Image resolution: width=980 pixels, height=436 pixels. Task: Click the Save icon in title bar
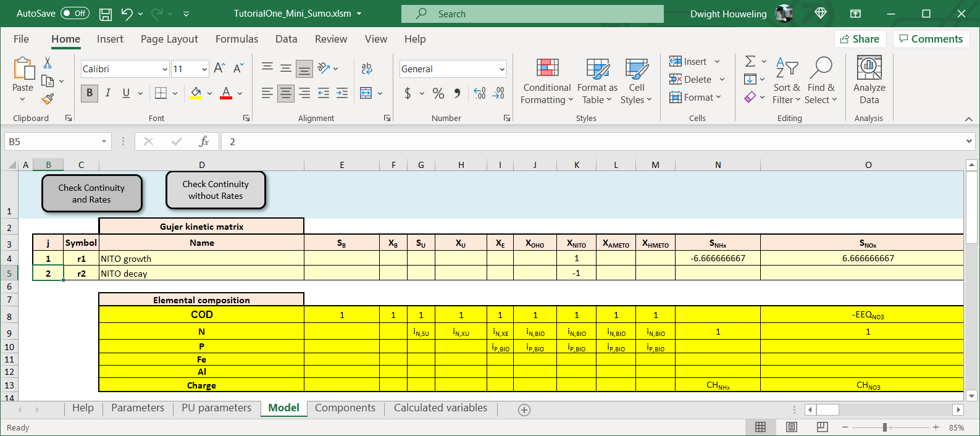coord(106,14)
